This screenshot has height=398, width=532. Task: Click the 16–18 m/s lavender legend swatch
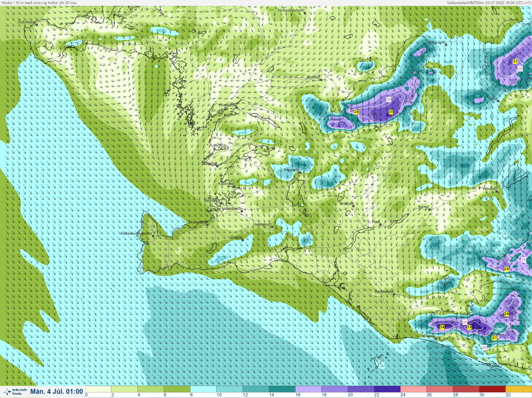pos(308,390)
